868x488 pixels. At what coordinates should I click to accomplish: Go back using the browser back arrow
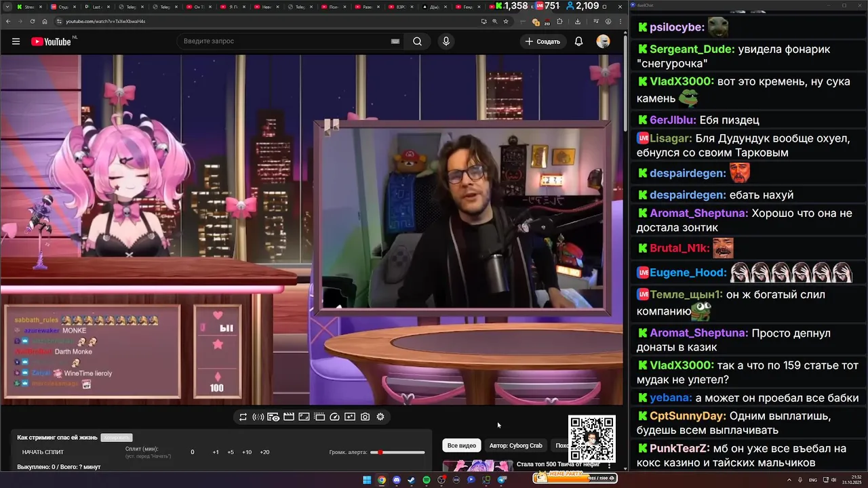tap(8, 21)
